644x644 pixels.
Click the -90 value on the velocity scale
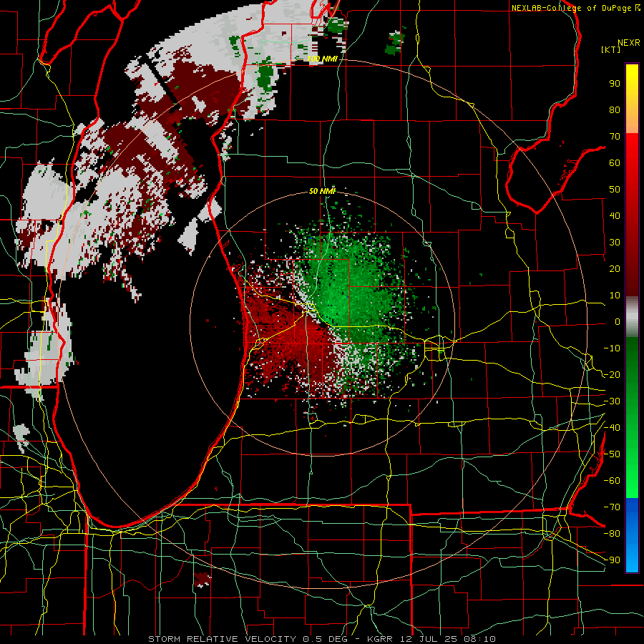click(612, 560)
